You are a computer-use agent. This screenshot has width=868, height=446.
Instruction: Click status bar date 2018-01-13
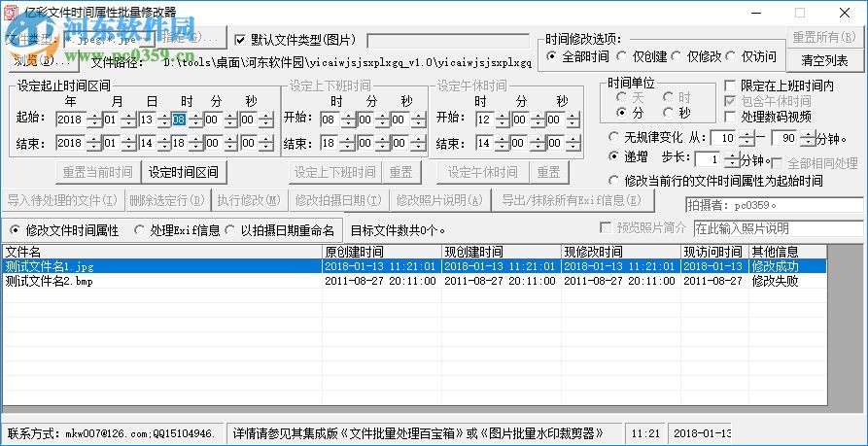tap(702, 432)
